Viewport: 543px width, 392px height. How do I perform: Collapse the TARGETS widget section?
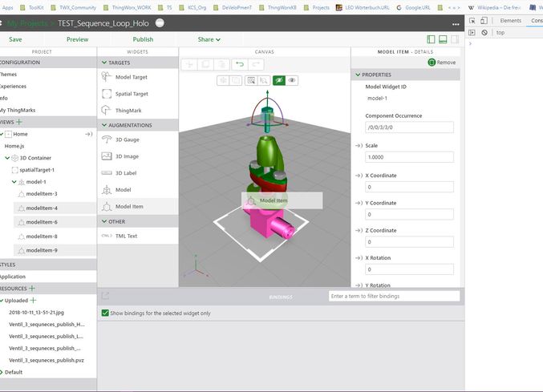[x=104, y=63]
